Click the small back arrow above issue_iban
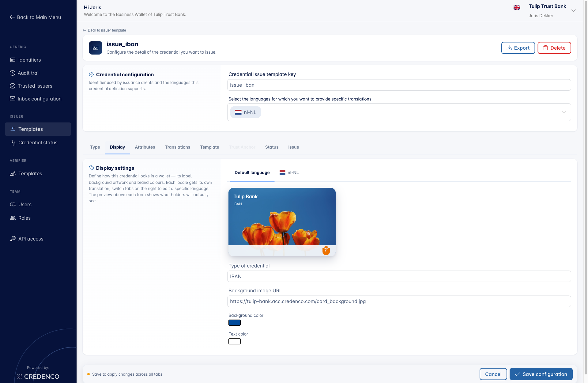The height and width of the screenshot is (383, 588). tap(84, 30)
